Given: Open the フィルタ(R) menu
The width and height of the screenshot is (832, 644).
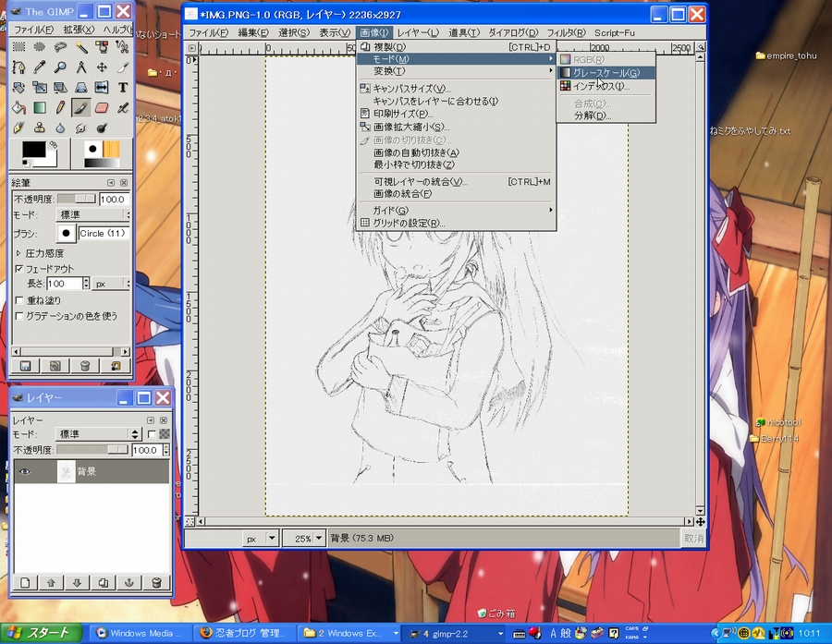Looking at the screenshot, I should (566, 32).
